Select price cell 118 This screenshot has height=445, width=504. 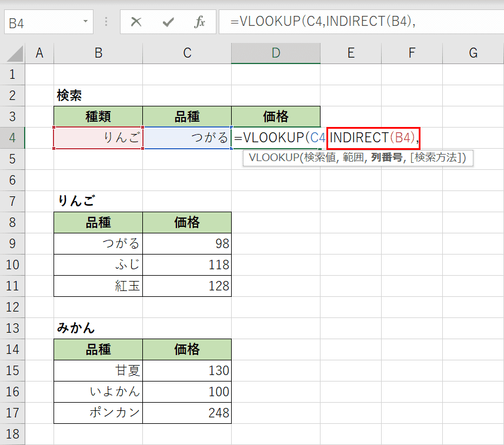187,265
